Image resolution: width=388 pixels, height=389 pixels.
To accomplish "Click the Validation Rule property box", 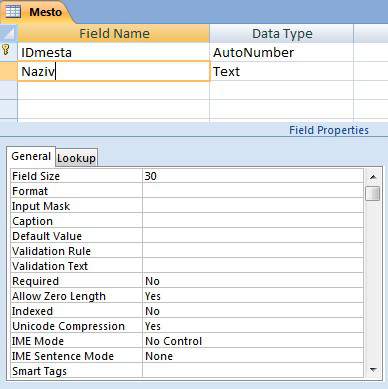I will click(253, 251).
